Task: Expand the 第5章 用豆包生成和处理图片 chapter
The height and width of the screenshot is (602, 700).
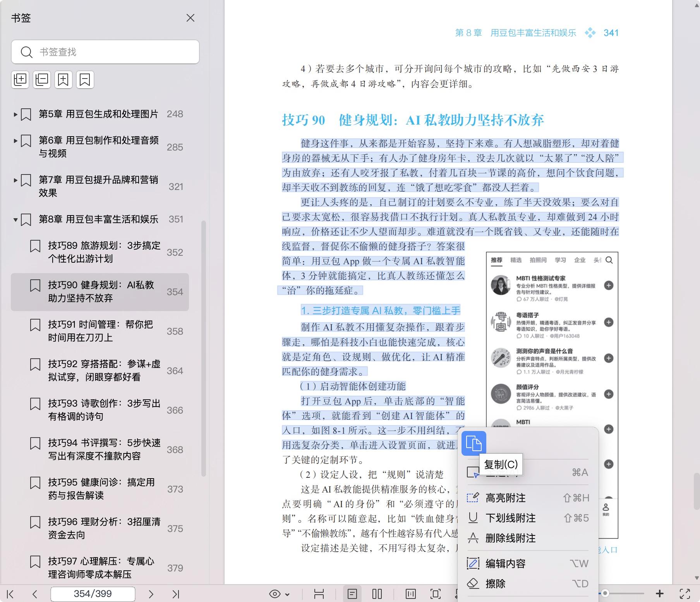Action: pos(15,115)
